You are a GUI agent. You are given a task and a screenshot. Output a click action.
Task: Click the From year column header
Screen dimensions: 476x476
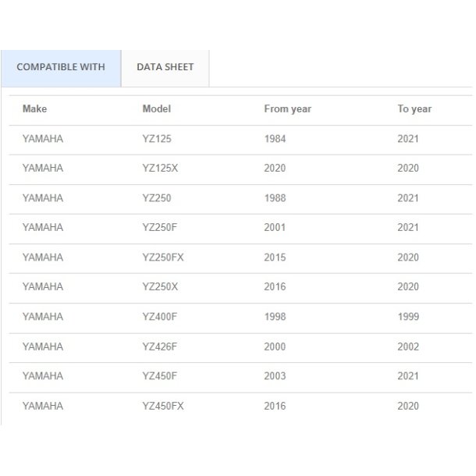[287, 109]
